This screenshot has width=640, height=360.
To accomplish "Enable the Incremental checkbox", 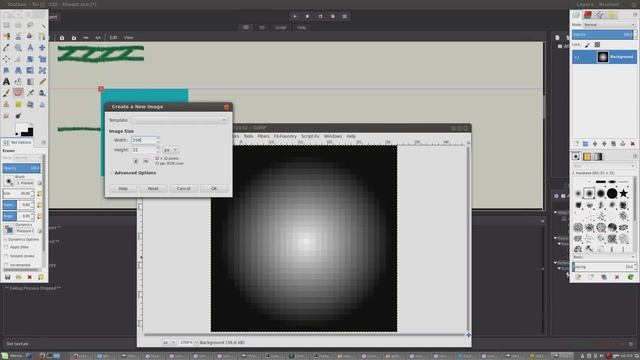I will pos(6,265).
